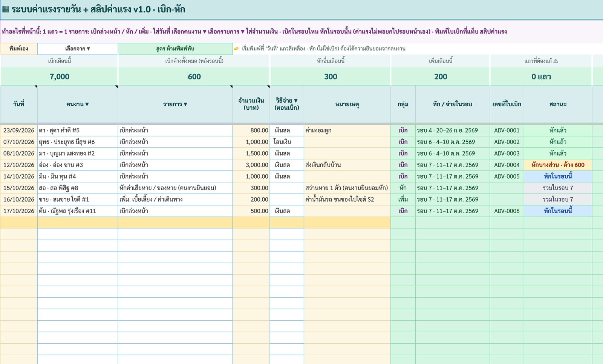Select amount cell 500.00
Image resolution: width=603 pixels, height=364 pixels.
point(251,211)
